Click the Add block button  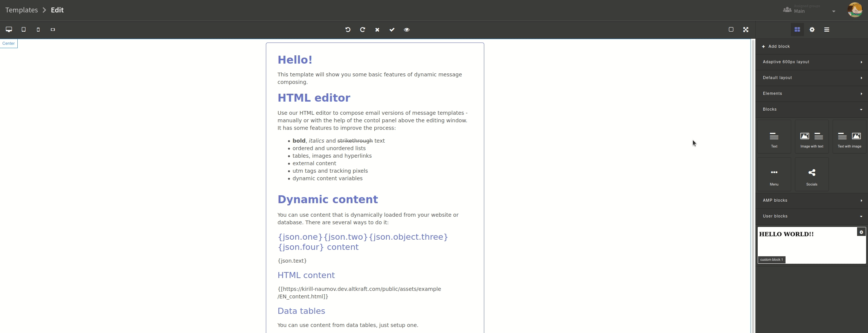click(x=775, y=46)
